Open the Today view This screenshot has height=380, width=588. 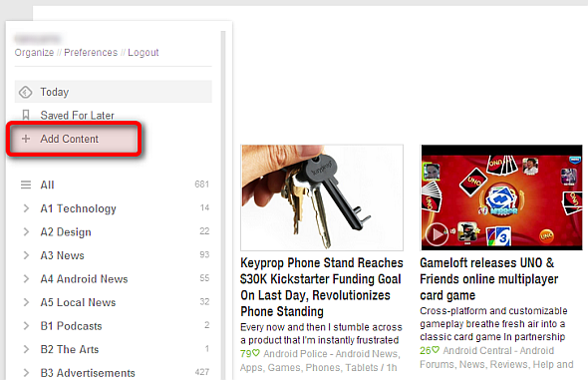[x=114, y=92]
